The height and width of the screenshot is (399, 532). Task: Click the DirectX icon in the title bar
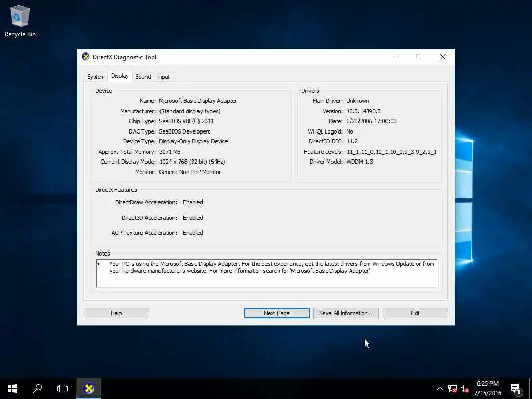tap(86, 57)
